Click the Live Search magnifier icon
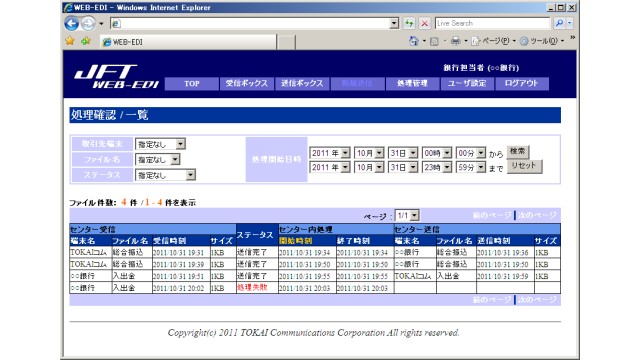 pyautogui.click(x=559, y=23)
